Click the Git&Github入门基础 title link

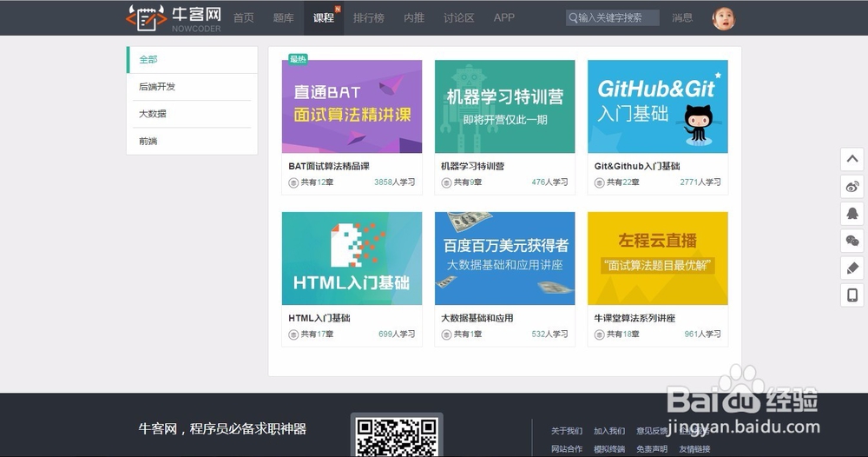coord(637,166)
